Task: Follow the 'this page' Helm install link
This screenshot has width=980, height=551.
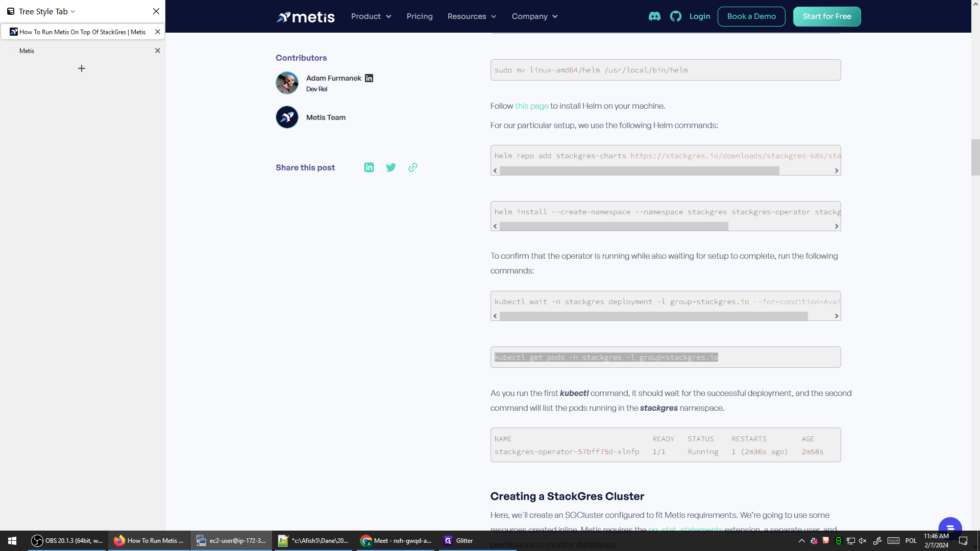Action: 531,106
